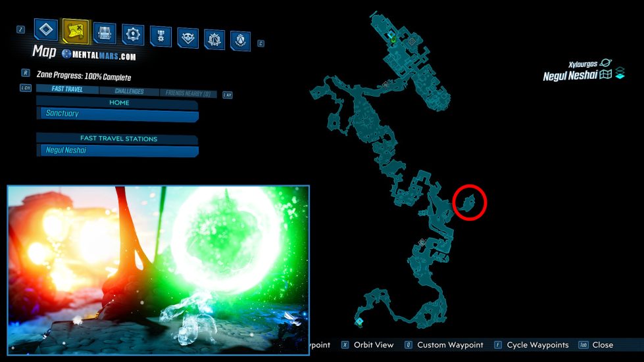Open the Guardian Rank medal tab icon

coord(161,36)
